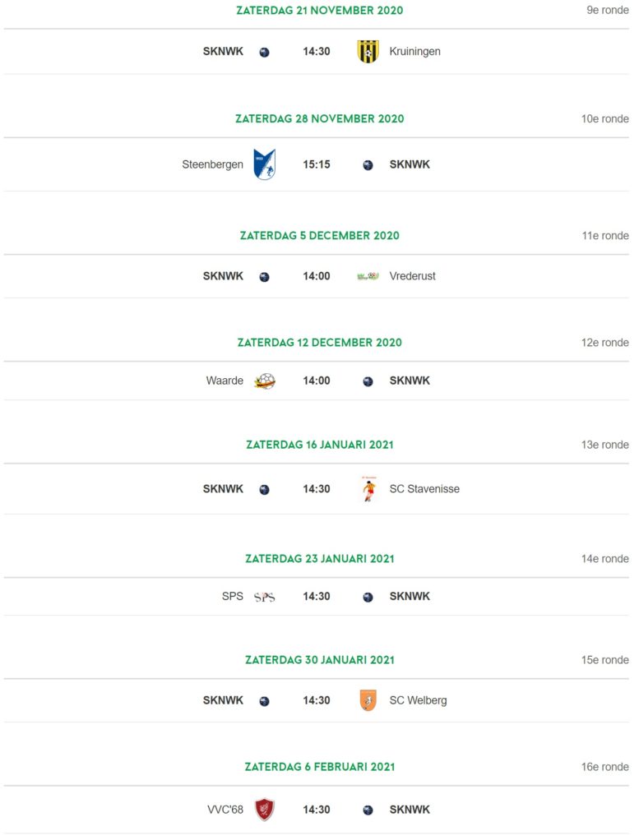
Task: Click the Waarde football logo
Action: pos(264,381)
